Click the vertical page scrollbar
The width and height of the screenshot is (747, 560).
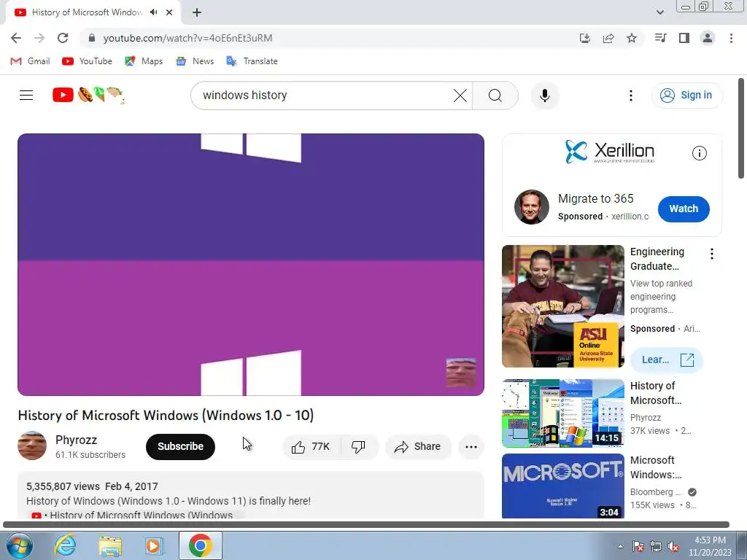coord(741,128)
